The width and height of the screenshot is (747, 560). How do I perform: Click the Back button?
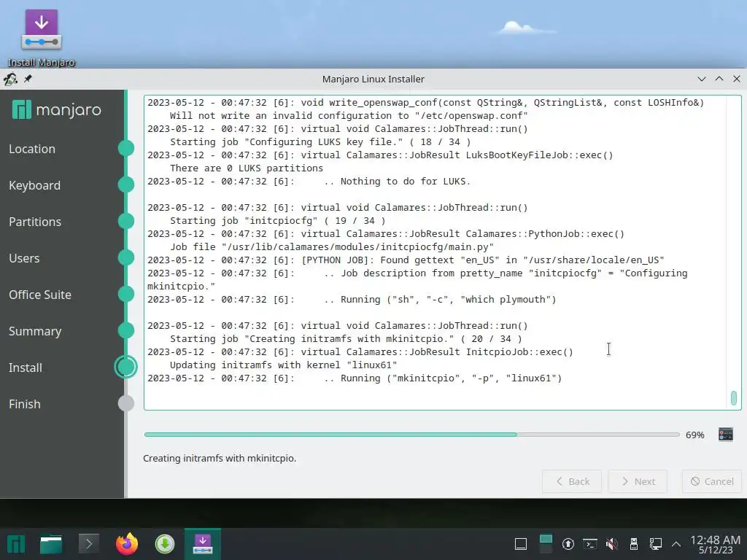pos(572,481)
